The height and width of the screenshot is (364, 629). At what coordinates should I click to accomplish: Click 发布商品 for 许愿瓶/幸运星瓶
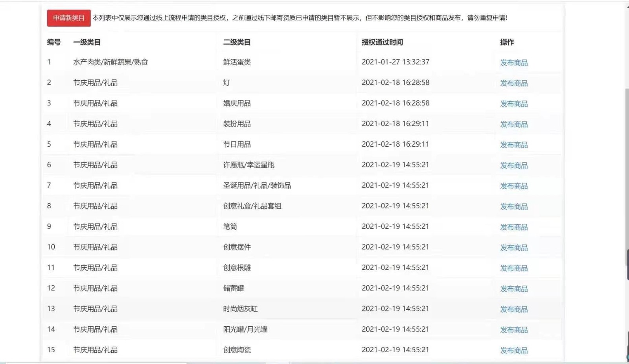pos(513,165)
